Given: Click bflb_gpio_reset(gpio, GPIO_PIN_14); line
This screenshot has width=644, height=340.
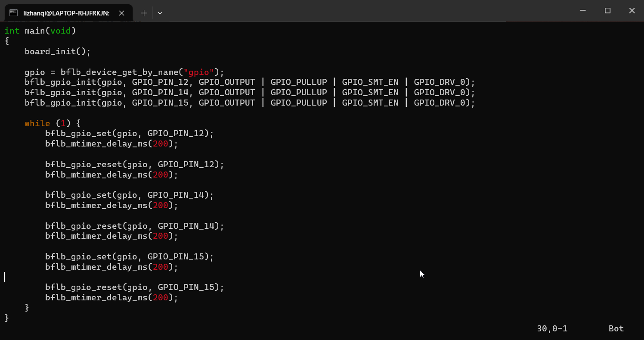Looking at the screenshot, I should (135, 226).
